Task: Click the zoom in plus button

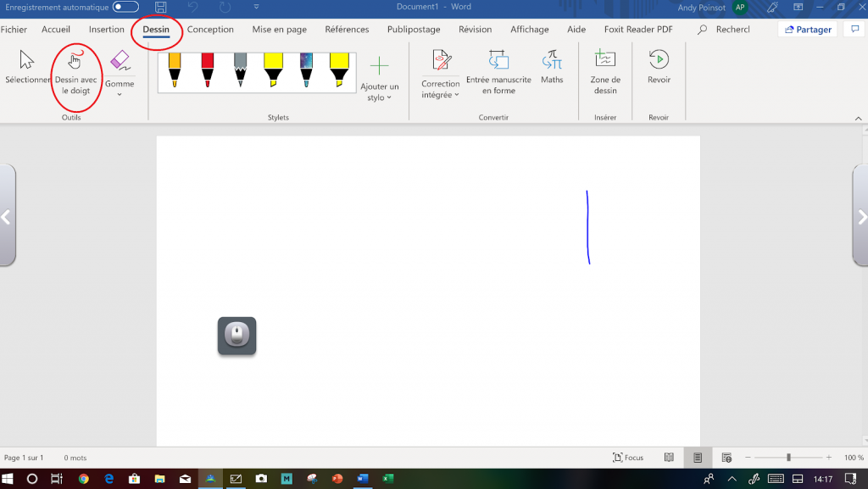Action: point(829,458)
